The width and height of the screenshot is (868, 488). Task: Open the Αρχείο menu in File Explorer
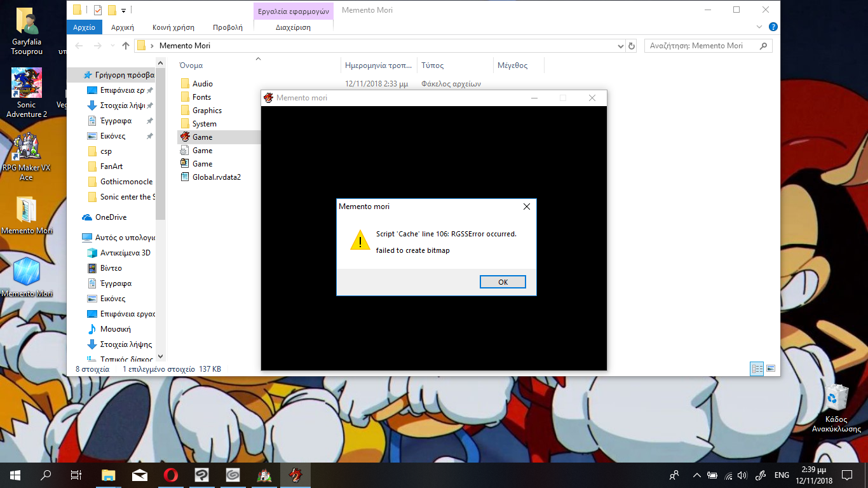coord(84,27)
